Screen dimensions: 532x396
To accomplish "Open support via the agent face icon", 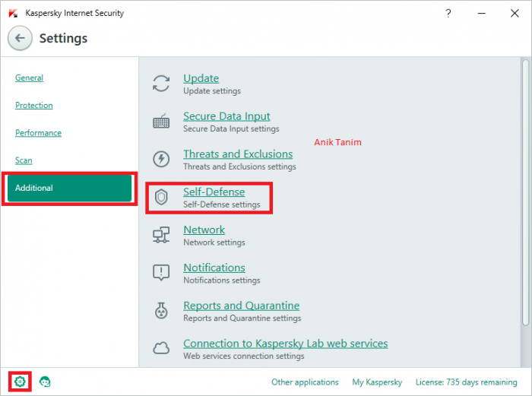I will coord(45,382).
